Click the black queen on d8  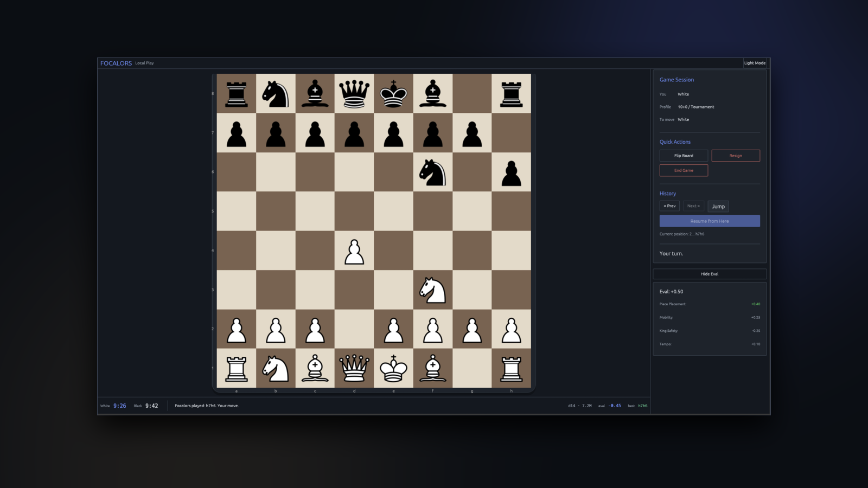click(x=354, y=93)
